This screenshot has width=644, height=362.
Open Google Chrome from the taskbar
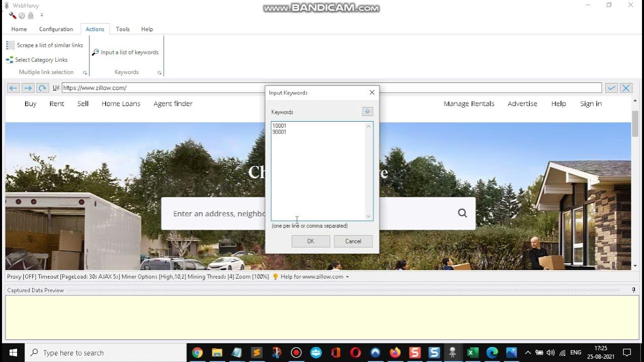(197, 352)
